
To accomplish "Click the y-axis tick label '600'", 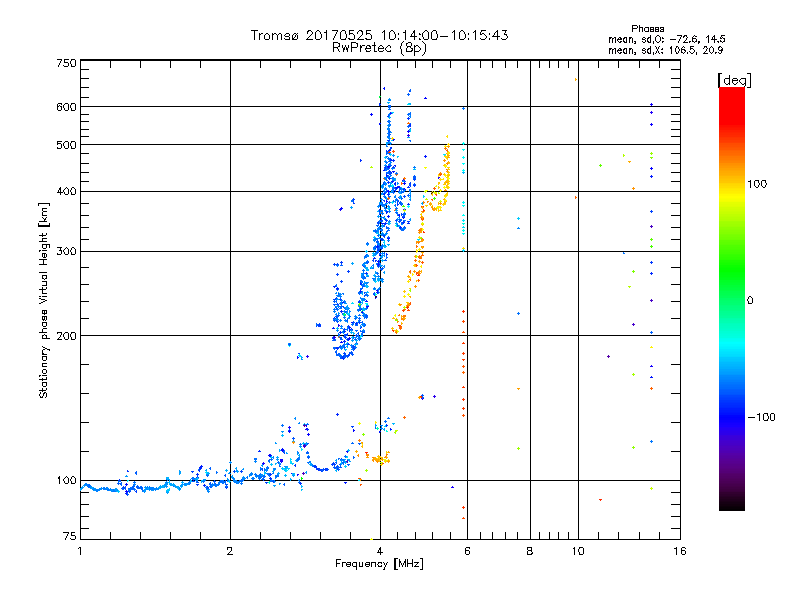I will (66, 107).
